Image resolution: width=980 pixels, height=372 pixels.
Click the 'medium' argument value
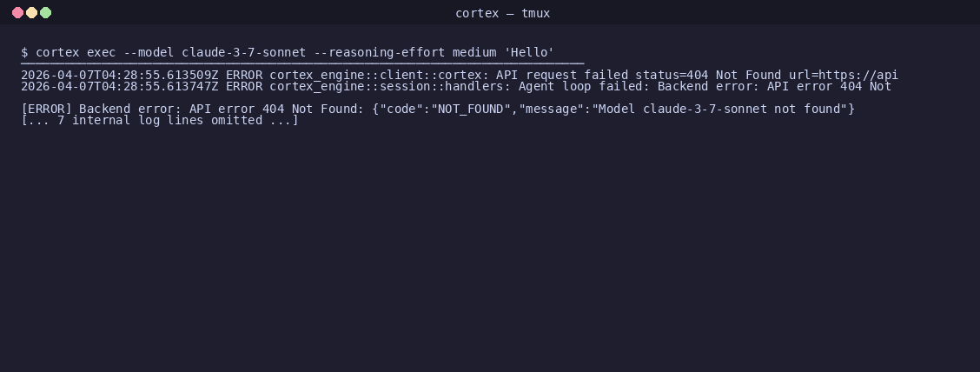point(474,52)
